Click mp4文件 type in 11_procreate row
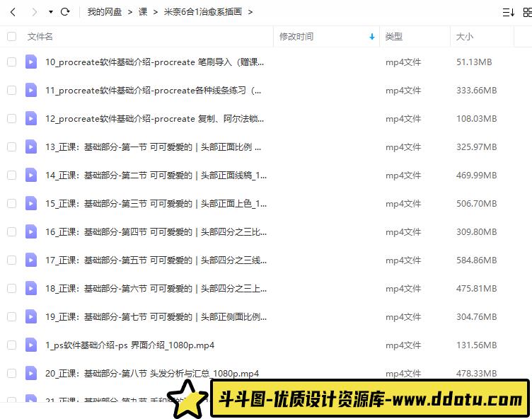 [x=403, y=91]
